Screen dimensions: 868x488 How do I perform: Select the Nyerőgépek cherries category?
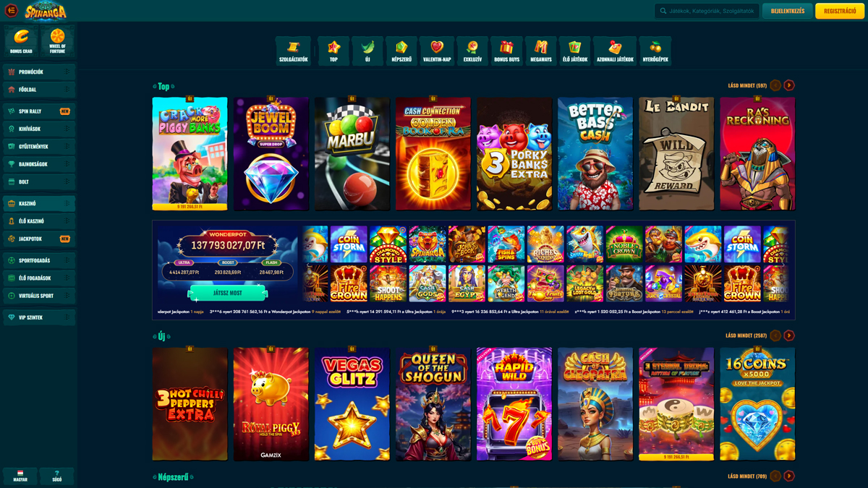(655, 51)
